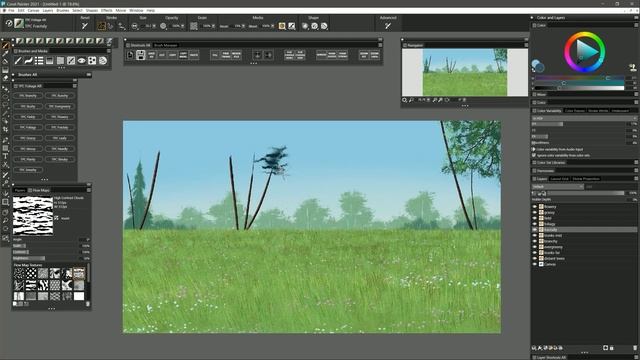Hide the trunks mid layer
640x360 pixels.
coord(535,236)
